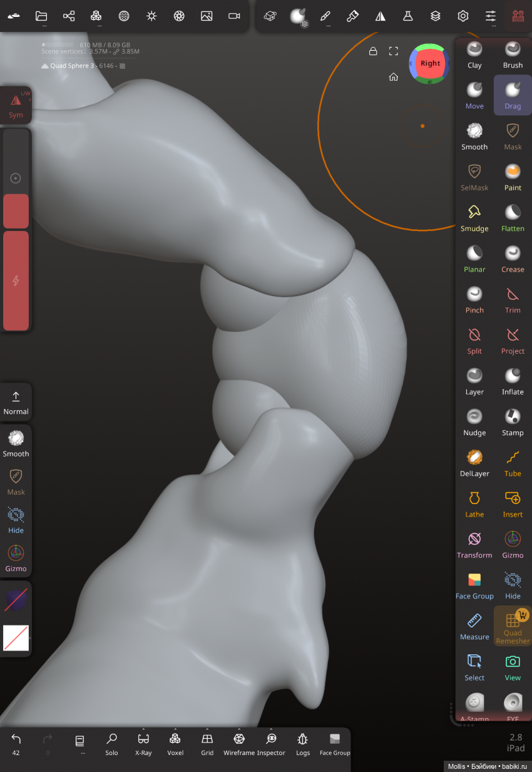Image resolution: width=532 pixels, height=772 pixels.
Task: Choose the Crease sculpting tool
Action: (x=513, y=259)
